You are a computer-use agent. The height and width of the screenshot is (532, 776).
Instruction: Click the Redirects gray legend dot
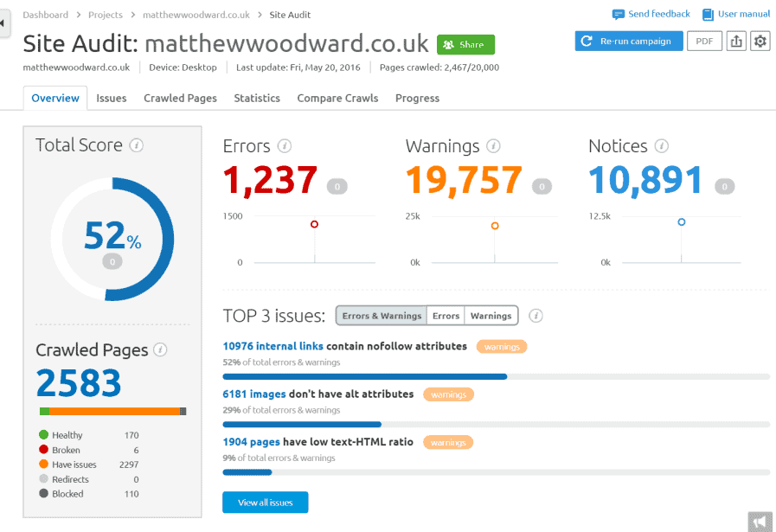[x=43, y=478]
